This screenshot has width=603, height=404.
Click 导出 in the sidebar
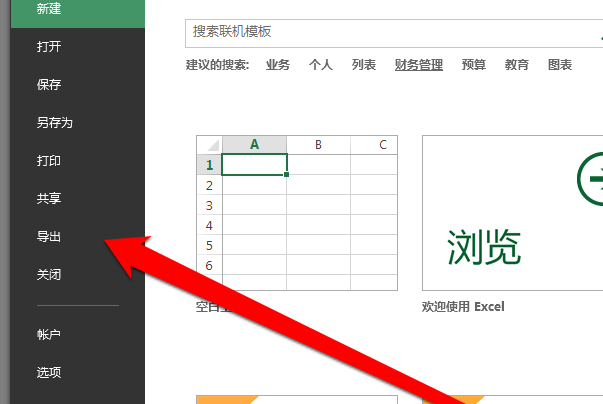(x=49, y=236)
